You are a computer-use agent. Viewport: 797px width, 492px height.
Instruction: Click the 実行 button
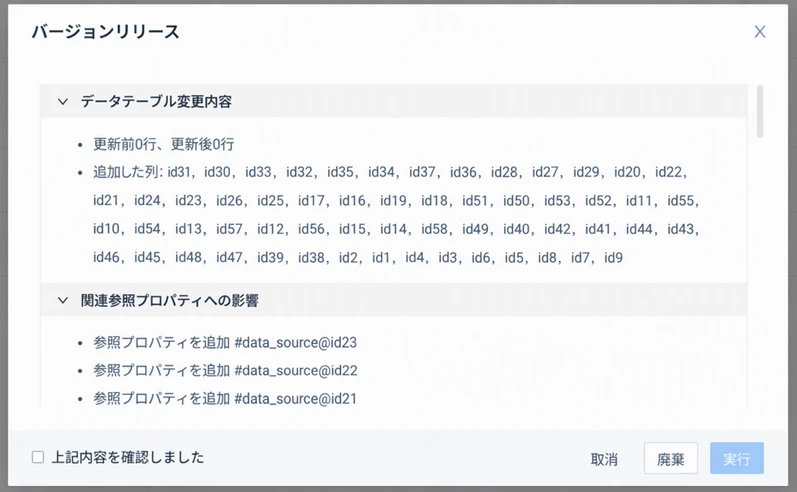click(x=737, y=458)
